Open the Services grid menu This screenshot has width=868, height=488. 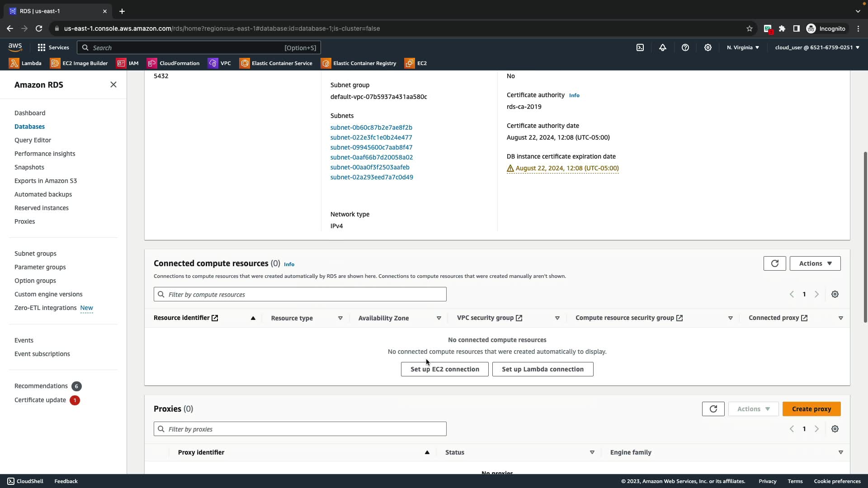[x=53, y=47]
